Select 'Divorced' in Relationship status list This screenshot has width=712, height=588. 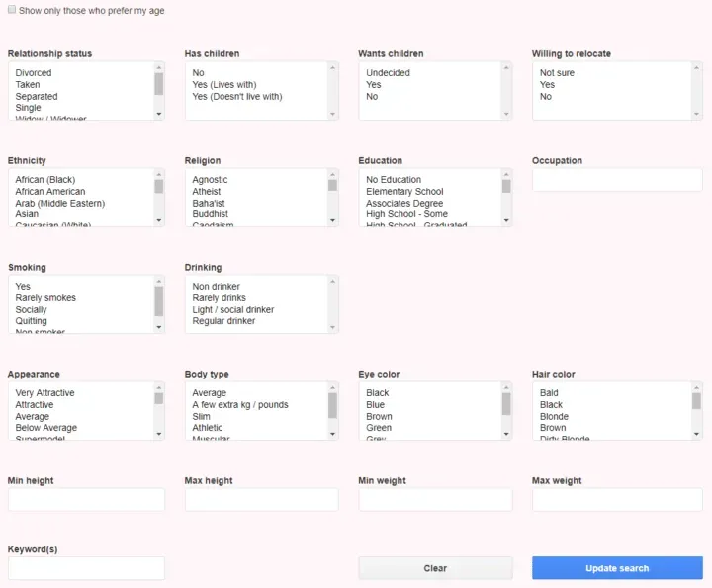pos(34,73)
